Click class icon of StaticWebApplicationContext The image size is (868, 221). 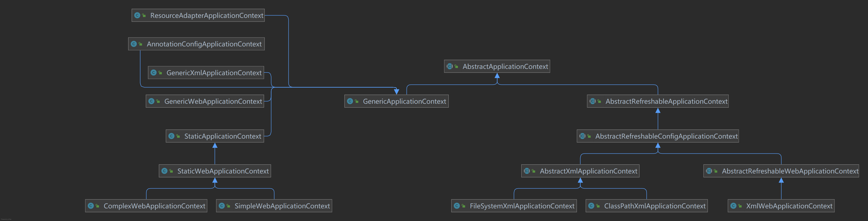click(164, 171)
